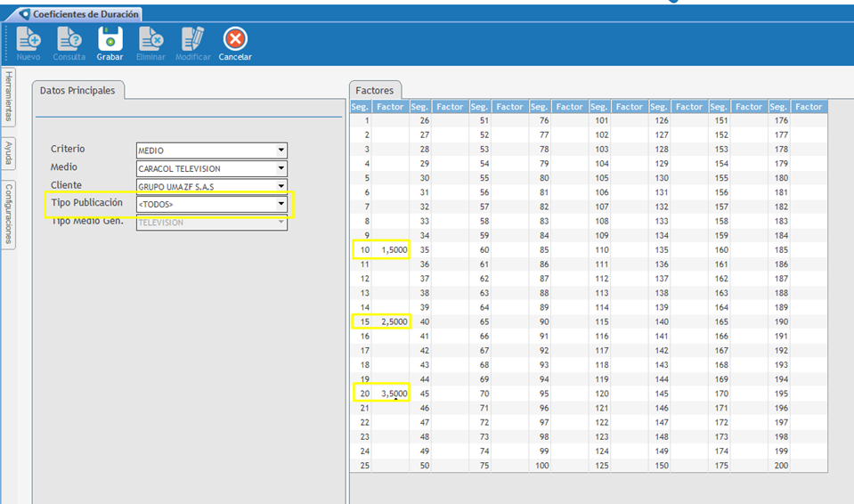This screenshot has height=504, width=854.
Task: Open the Ayuda side panel tab
Action: [9, 152]
